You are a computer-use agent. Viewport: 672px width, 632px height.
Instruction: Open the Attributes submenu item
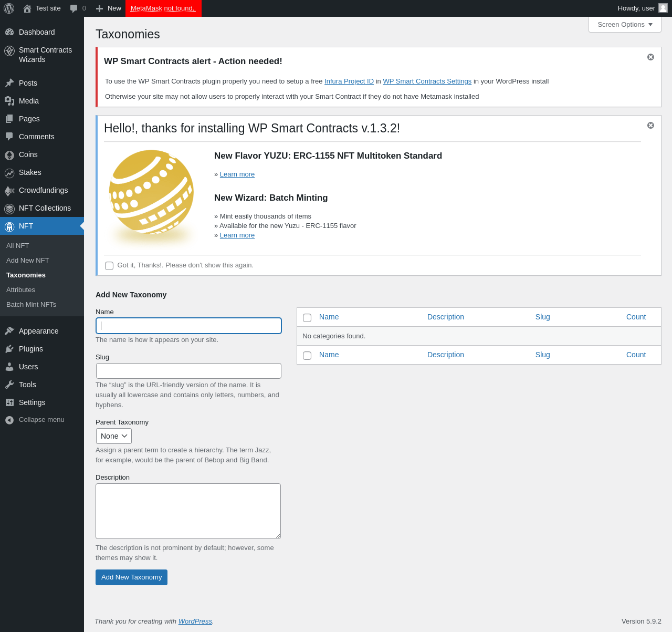(x=20, y=289)
